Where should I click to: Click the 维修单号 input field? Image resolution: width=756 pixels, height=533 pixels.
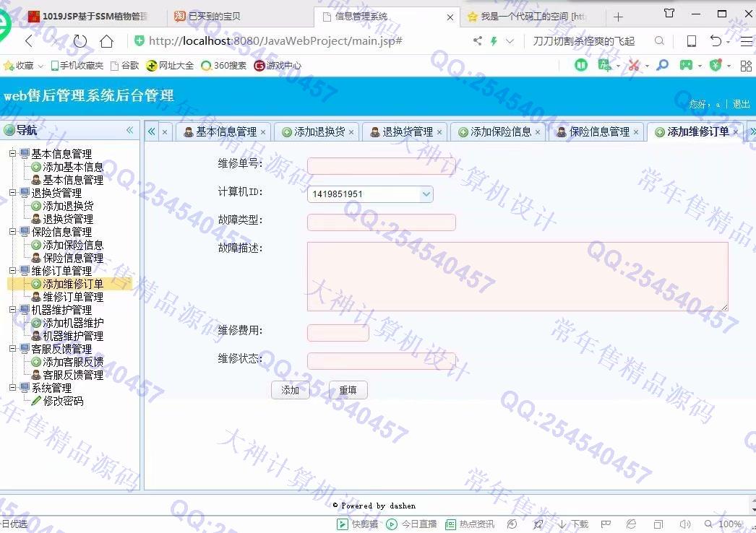click(382, 166)
